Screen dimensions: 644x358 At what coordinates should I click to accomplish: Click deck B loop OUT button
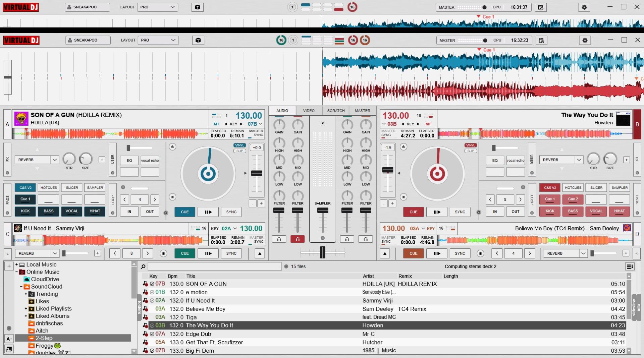tap(516, 212)
